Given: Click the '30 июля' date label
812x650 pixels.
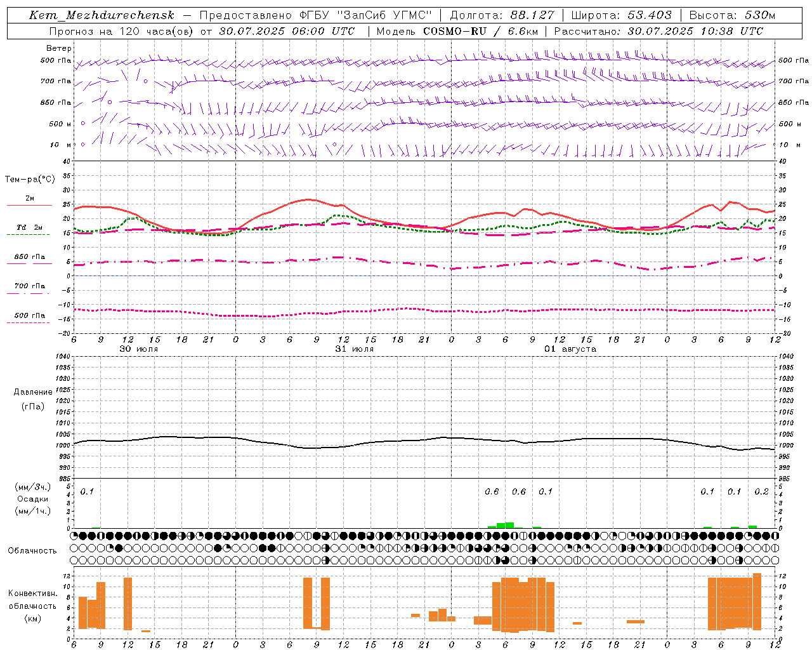Looking at the screenshot, I should pyautogui.click(x=139, y=349).
